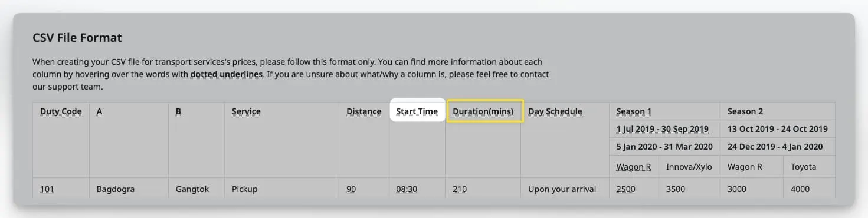
Task: Click the 2500 price cell
Action: coord(625,189)
